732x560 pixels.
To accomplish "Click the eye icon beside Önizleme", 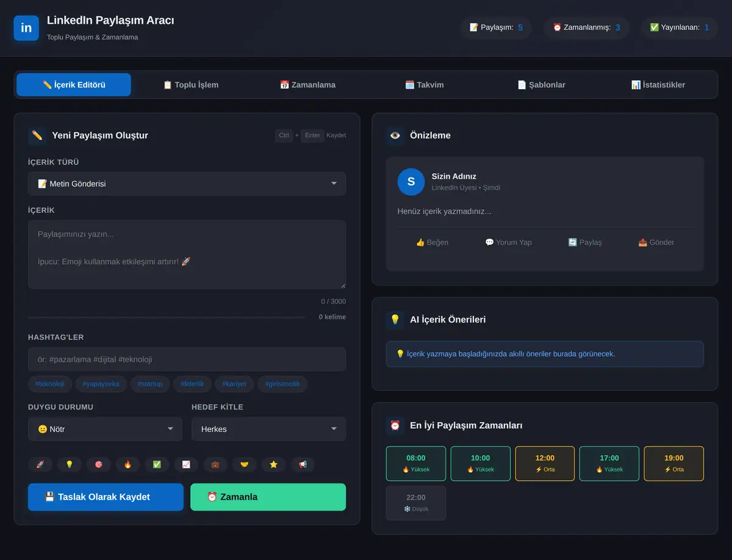I will (x=395, y=135).
